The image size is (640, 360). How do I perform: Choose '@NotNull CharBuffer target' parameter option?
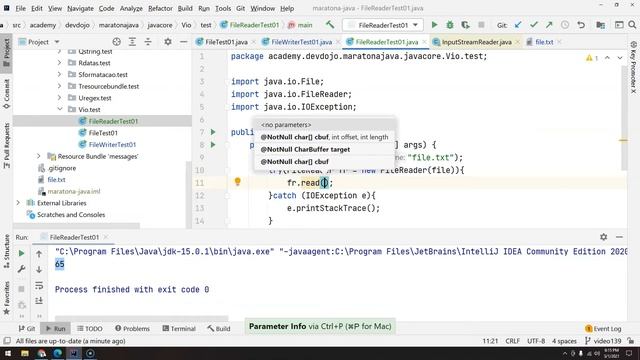(325, 149)
